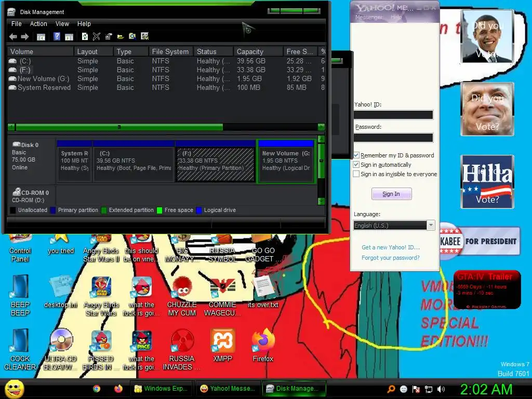This screenshot has width=532, height=399.
Task: Click the Free space legend color swatch
Action: point(159,210)
